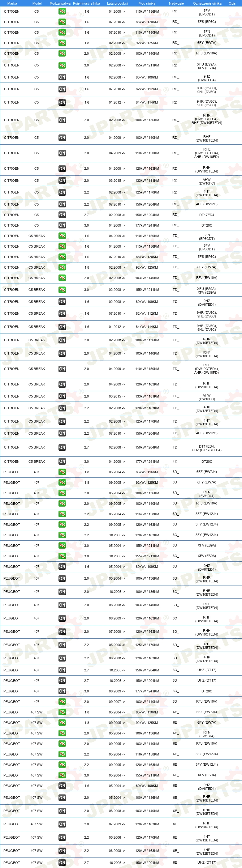Click PB icon for Peugeot 407 6D_ 85kW/116KM

click(x=62, y=472)
